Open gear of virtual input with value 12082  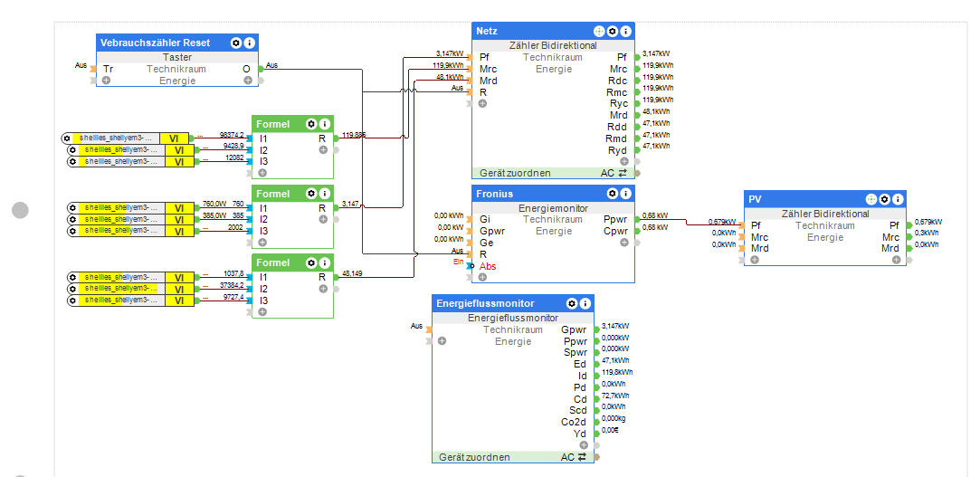pyautogui.click(x=72, y=161)
